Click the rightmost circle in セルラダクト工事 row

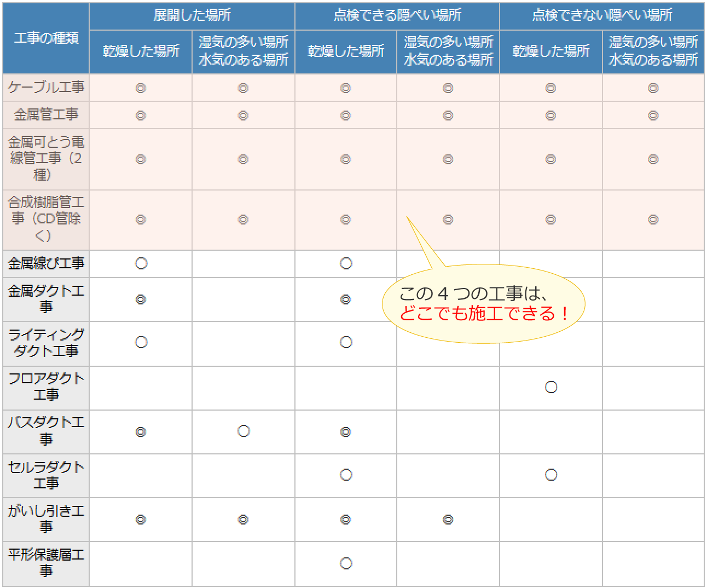[x=551, y=475]
